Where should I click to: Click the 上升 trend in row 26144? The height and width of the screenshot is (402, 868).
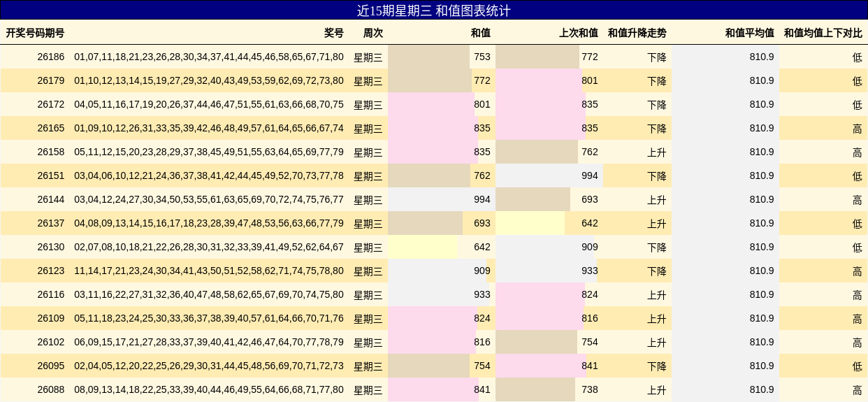pos(657,200)
